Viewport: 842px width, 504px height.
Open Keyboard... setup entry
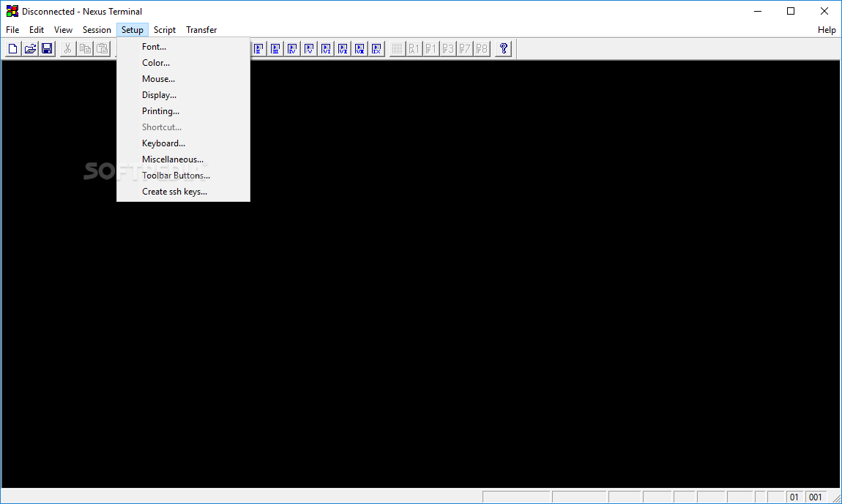point(183,143)
